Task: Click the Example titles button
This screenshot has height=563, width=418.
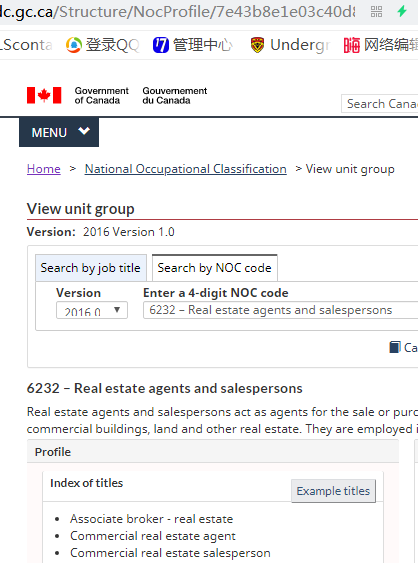Action: 333,491
